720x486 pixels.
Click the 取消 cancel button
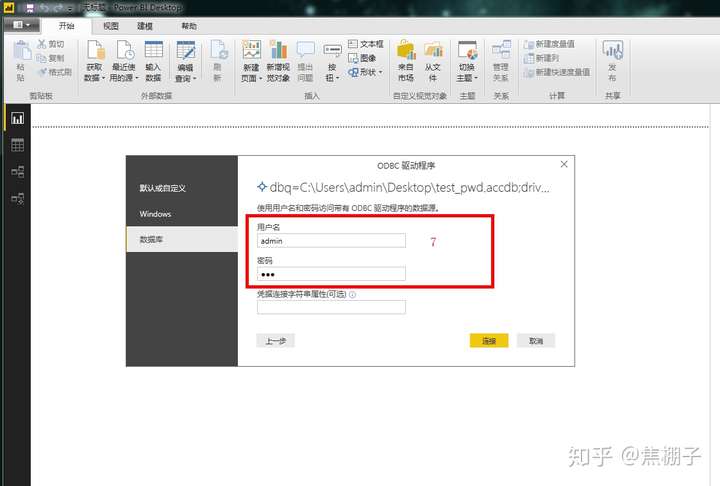click(x=536, y=341)
